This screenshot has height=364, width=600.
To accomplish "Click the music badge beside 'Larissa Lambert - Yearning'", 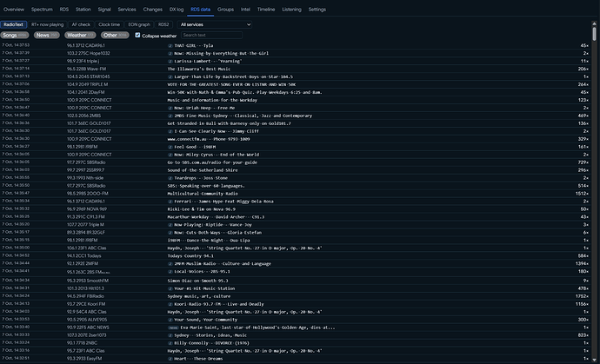I will point(170,61).
